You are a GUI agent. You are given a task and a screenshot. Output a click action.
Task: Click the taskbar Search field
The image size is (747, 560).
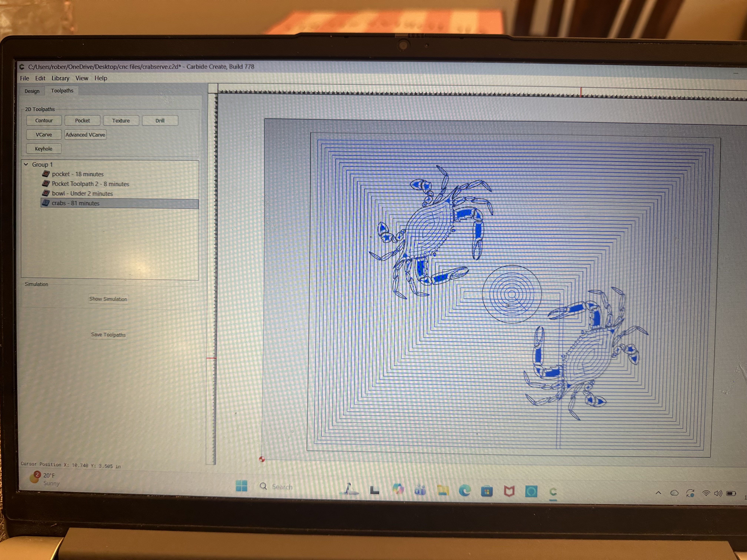point(282,486)
